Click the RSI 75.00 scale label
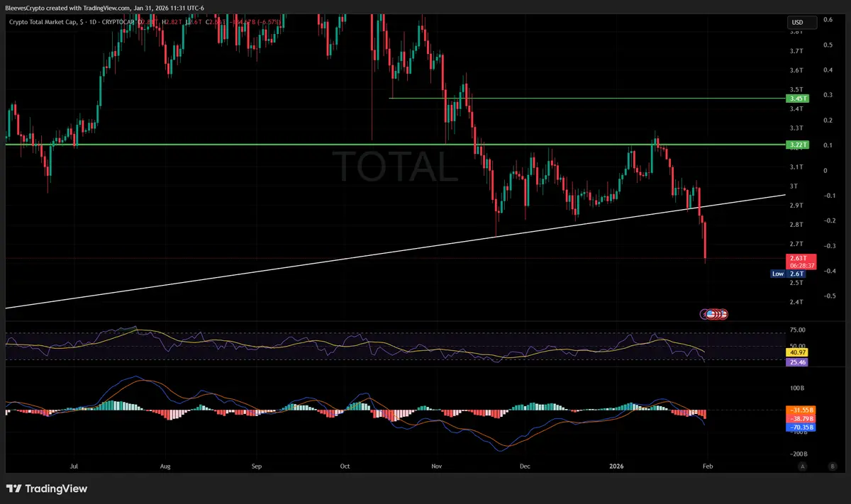Screen dimensions: 851x504 coord(797,330)
